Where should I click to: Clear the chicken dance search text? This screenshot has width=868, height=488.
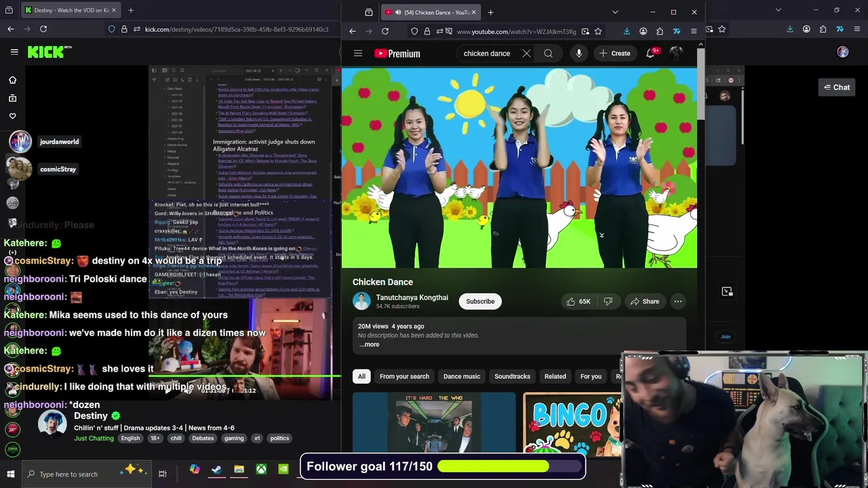pos(526,54)
